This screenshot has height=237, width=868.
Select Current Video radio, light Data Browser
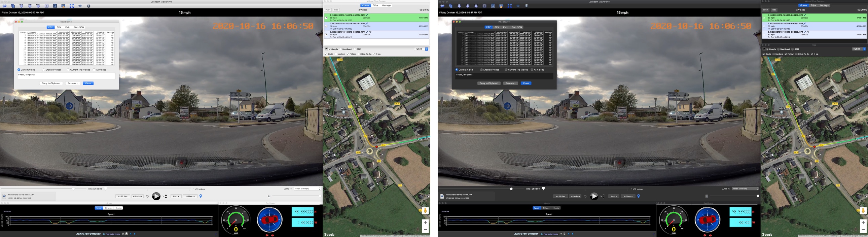(x=19, y=70)
